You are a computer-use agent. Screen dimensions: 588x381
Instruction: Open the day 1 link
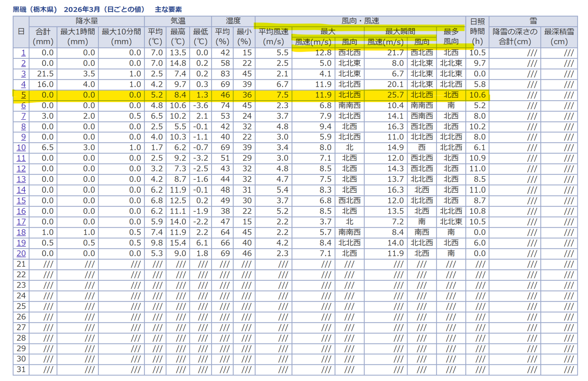pyautogui.click(x=24, y=53)
